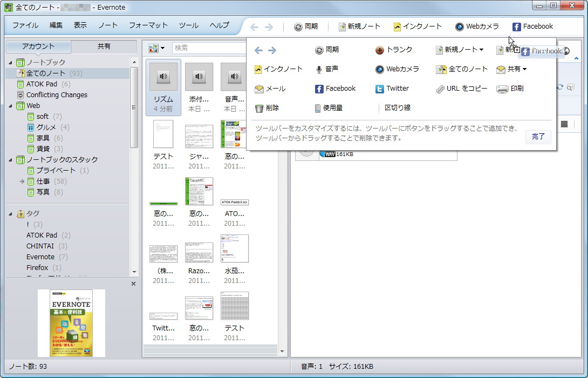
Task: Switch to the アカウント tab
Action: coord(38,46)
